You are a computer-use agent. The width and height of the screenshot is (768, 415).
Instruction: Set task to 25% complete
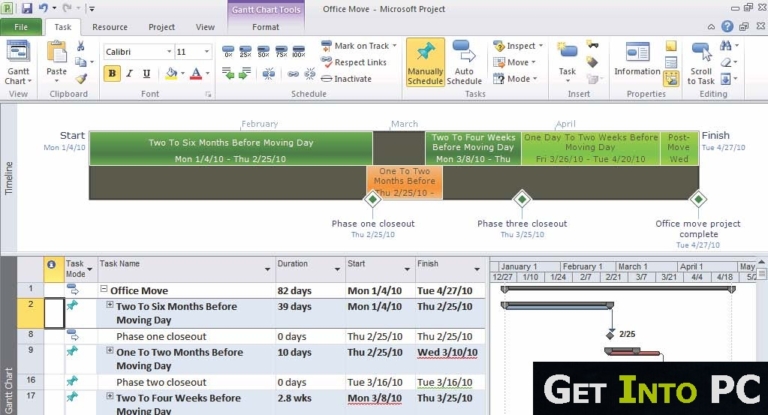[x=245, y=51]
